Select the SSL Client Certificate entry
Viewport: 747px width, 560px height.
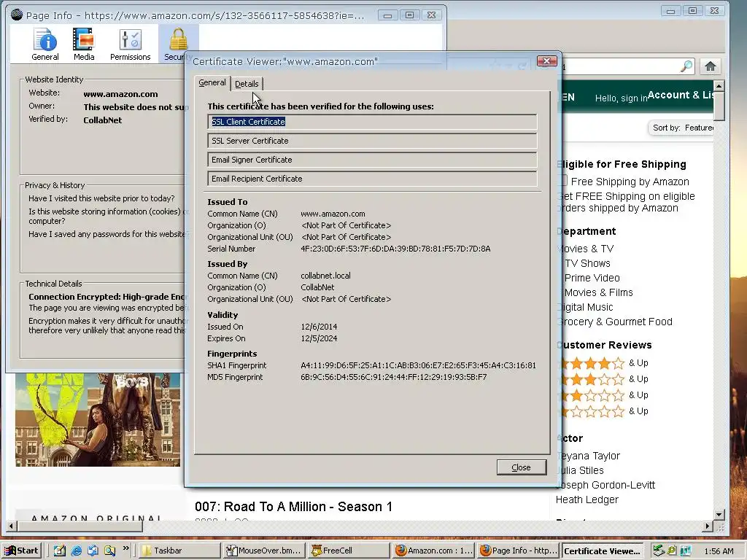click(372, 122)
